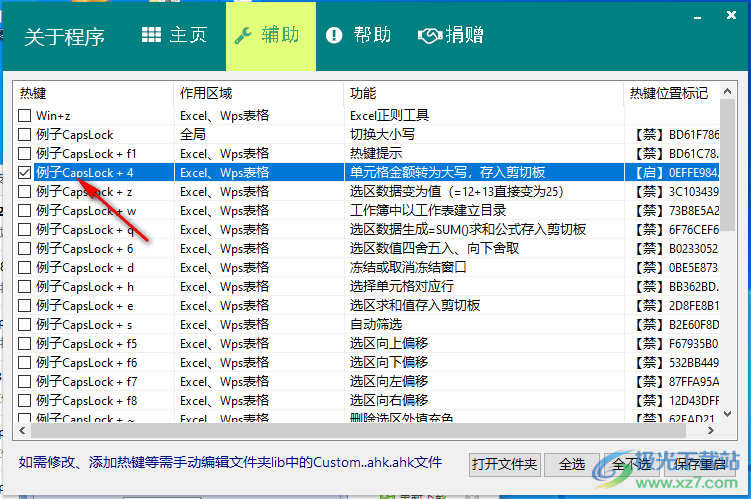This screenshot has width=751, height=499.
Task: Enable the CapsLock + 6 checkbox
Action: [x=24, y=249]
